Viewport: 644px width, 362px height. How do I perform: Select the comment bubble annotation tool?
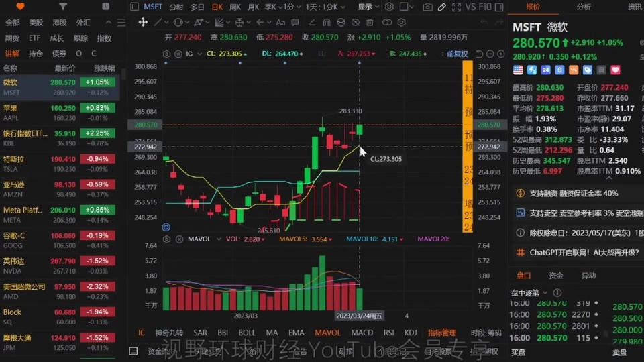(x=295, y=23)
